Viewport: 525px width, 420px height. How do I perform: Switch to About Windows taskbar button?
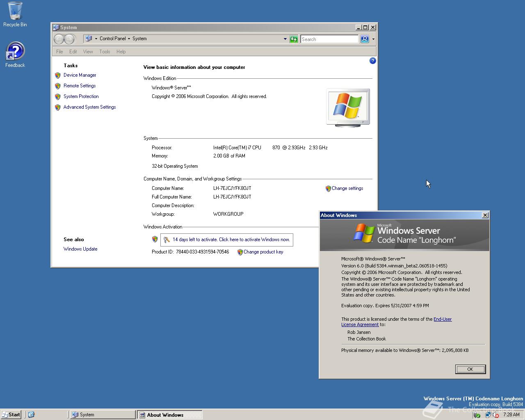click(169, 415)
